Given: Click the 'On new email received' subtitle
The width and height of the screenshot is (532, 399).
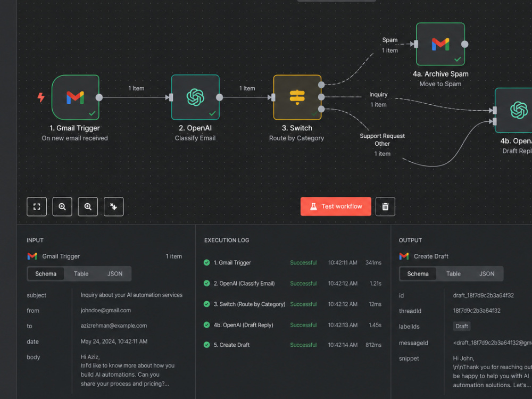Looking at the screenshot, I should pos(74,138).
